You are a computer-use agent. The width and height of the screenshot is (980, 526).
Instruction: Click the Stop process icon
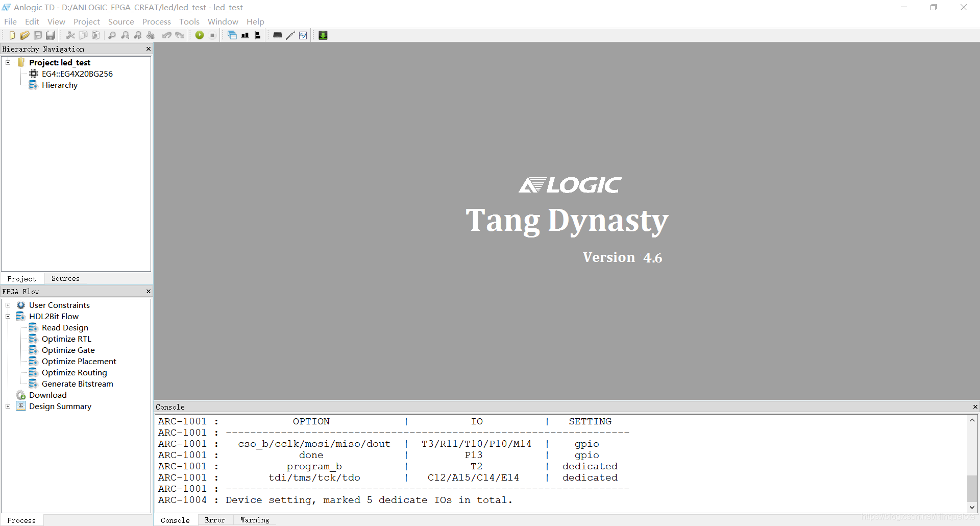click(212, 35)
